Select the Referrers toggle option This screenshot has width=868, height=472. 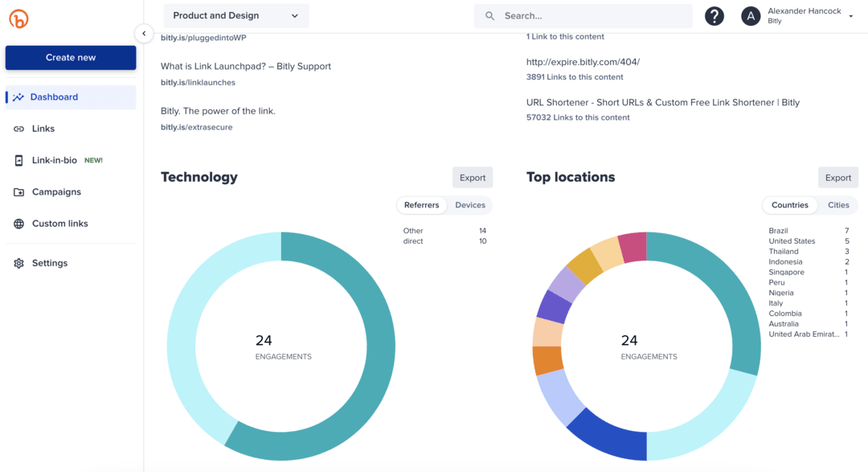[421, 205]
